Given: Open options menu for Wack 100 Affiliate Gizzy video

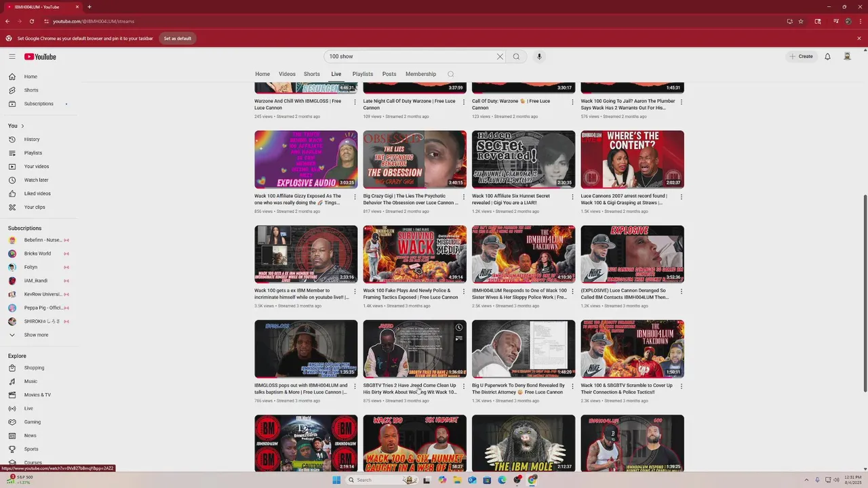Looking at the screenshot, I should pos(355,197).
